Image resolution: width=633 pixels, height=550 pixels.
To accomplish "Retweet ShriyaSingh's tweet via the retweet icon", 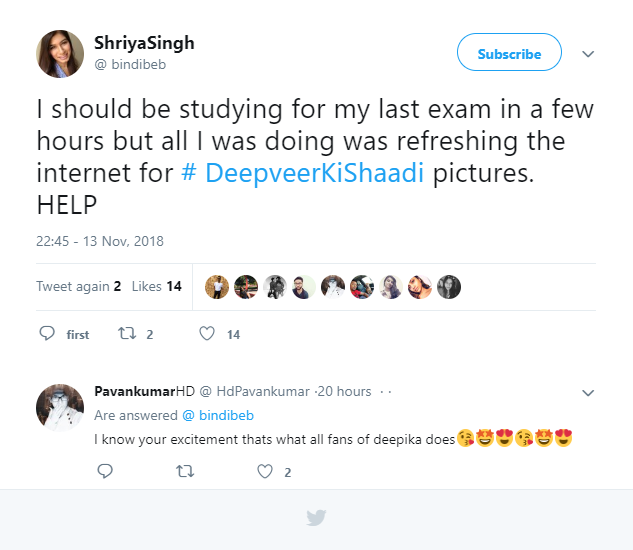I will coord(126,334).
